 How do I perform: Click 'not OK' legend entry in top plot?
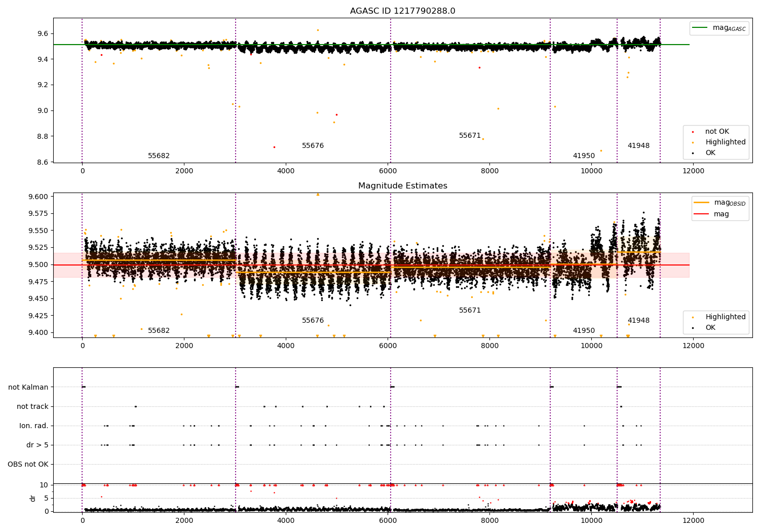[716, 132]
